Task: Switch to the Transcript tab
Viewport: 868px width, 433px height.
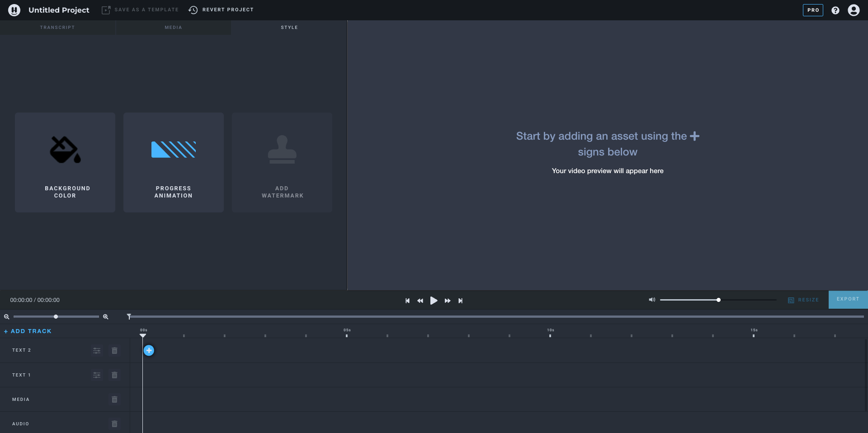Action: click(x=57, y=28)
